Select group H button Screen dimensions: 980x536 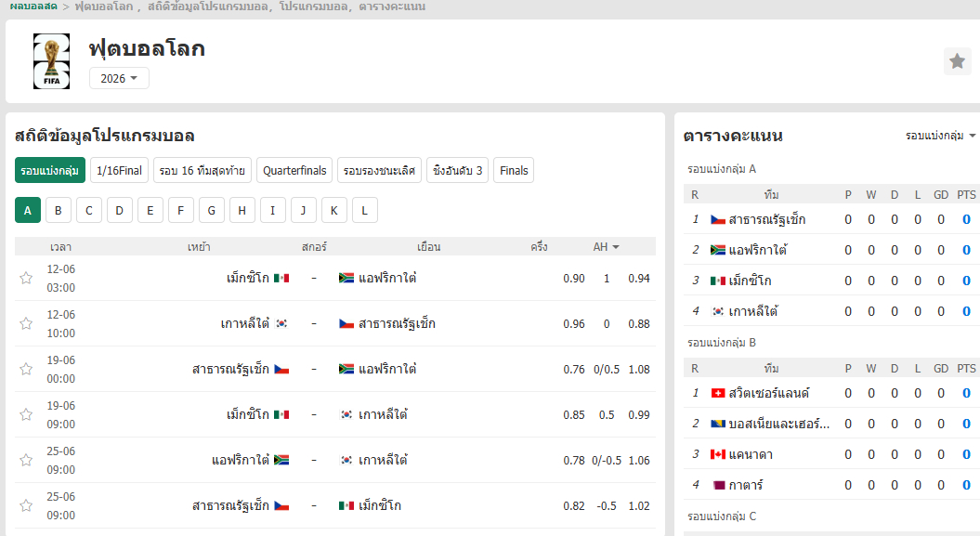coord(242,211)
